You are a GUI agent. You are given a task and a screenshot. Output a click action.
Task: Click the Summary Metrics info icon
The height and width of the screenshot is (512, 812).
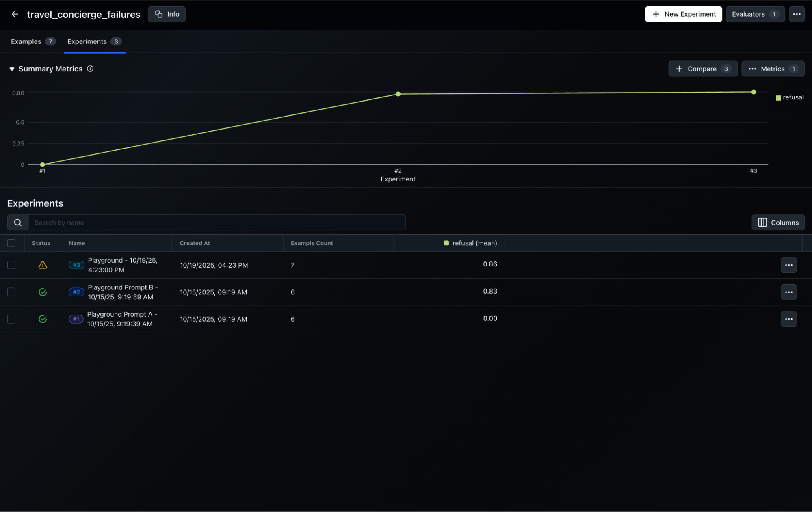tap(90, 69)
